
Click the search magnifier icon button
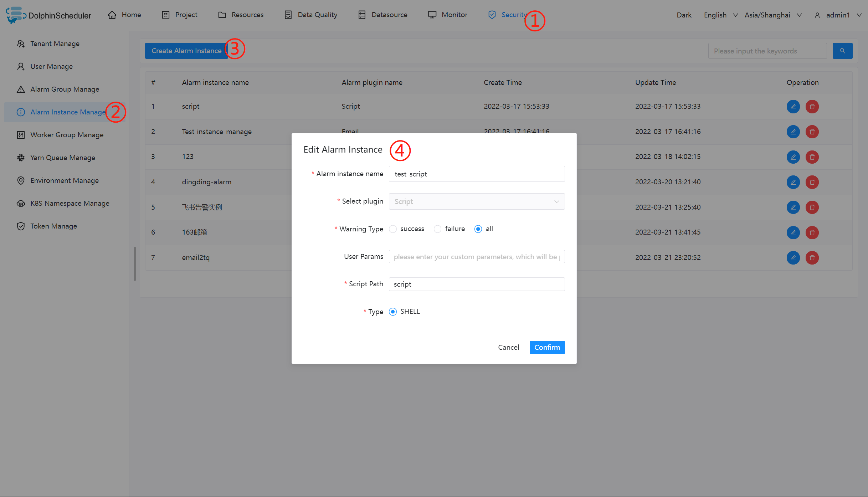coord(842,51)
